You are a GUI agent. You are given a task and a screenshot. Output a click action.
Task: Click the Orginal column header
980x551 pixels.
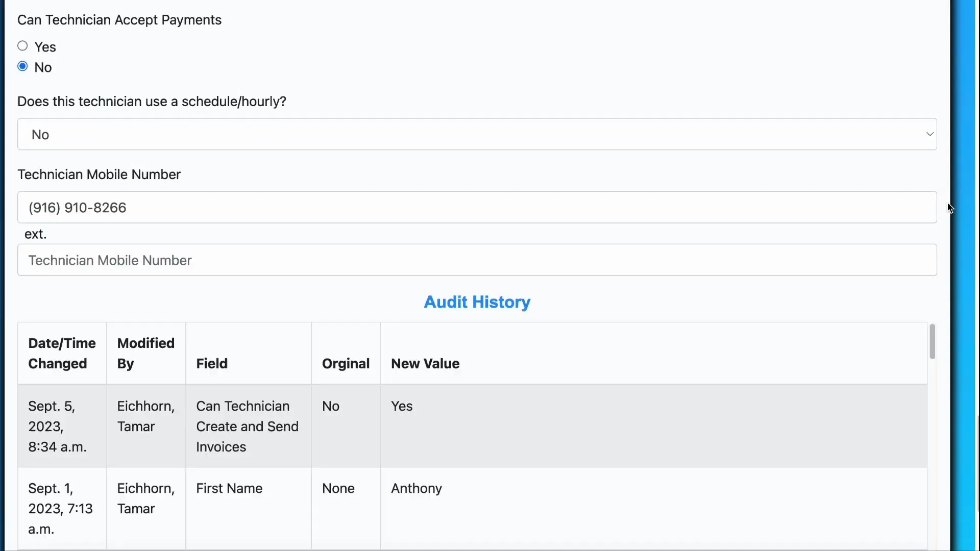coord(346,363)
